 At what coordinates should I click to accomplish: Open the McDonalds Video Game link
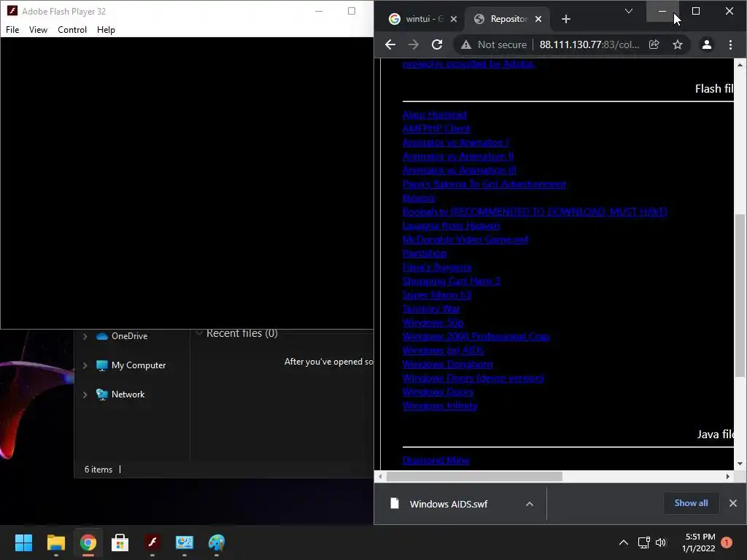click(465, 239)
